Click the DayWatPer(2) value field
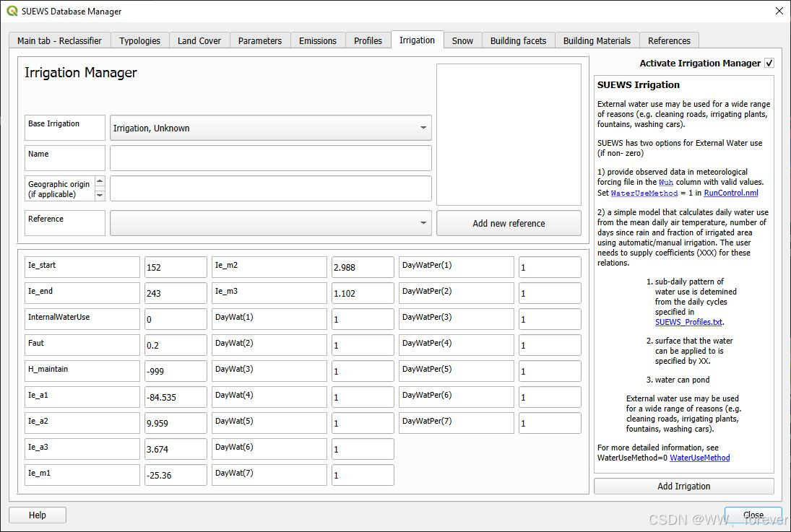The image size is (791, 532). click(550, 293)
